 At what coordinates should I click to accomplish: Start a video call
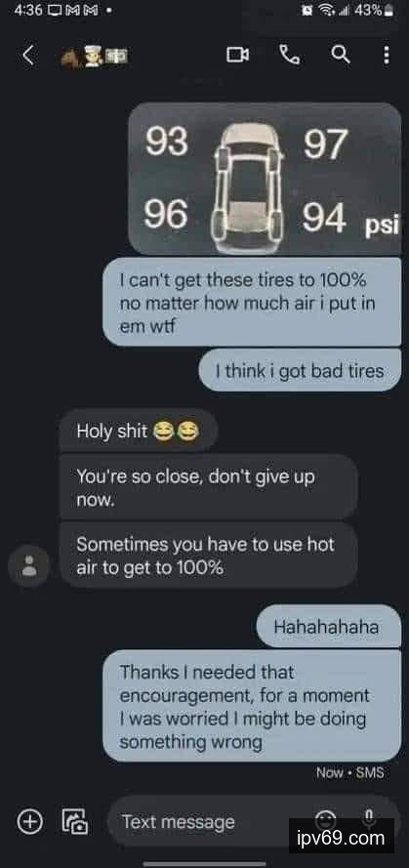click(x=237, y=55)
